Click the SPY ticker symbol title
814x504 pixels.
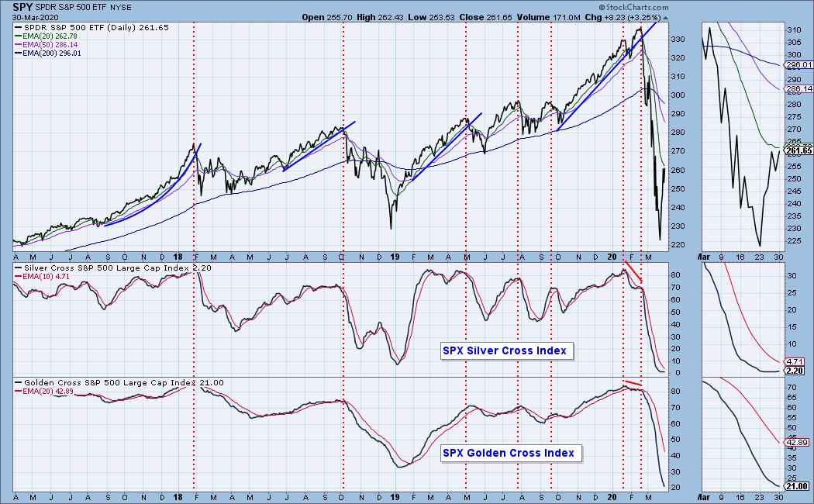22,7
